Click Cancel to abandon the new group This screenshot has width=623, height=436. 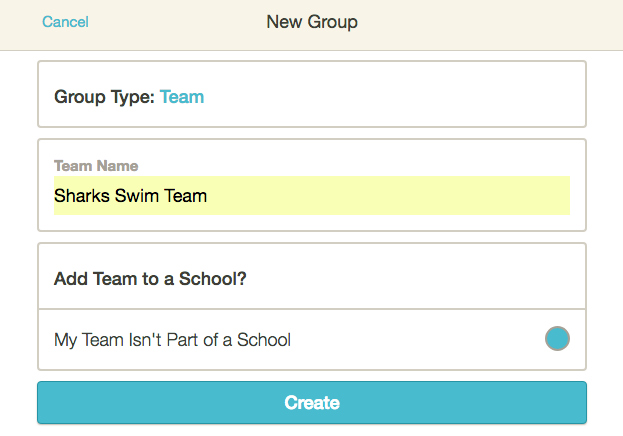(65, 22)
